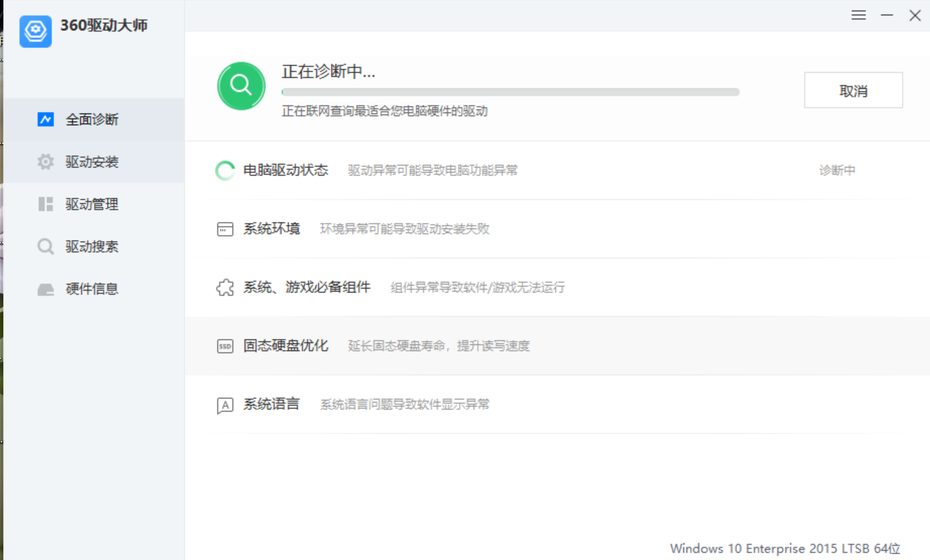Select the 系统、游戏必备组件 row title
930x560 pixels.
pos(307,287)
